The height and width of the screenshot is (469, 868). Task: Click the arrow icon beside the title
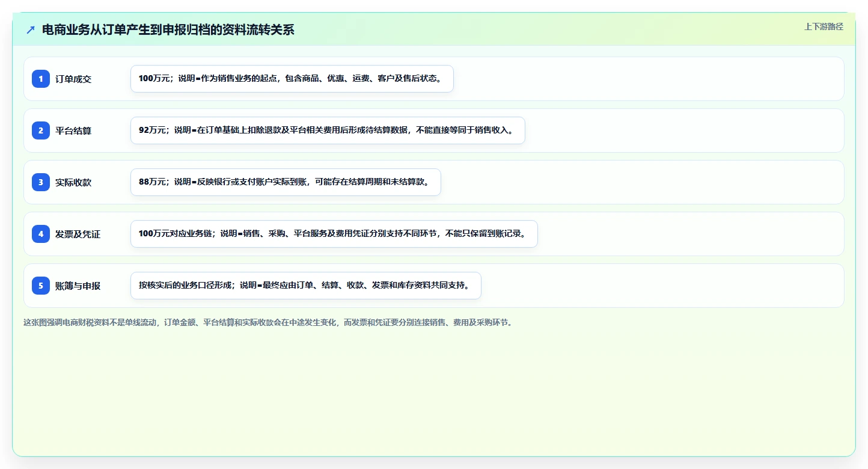(31, 30)
